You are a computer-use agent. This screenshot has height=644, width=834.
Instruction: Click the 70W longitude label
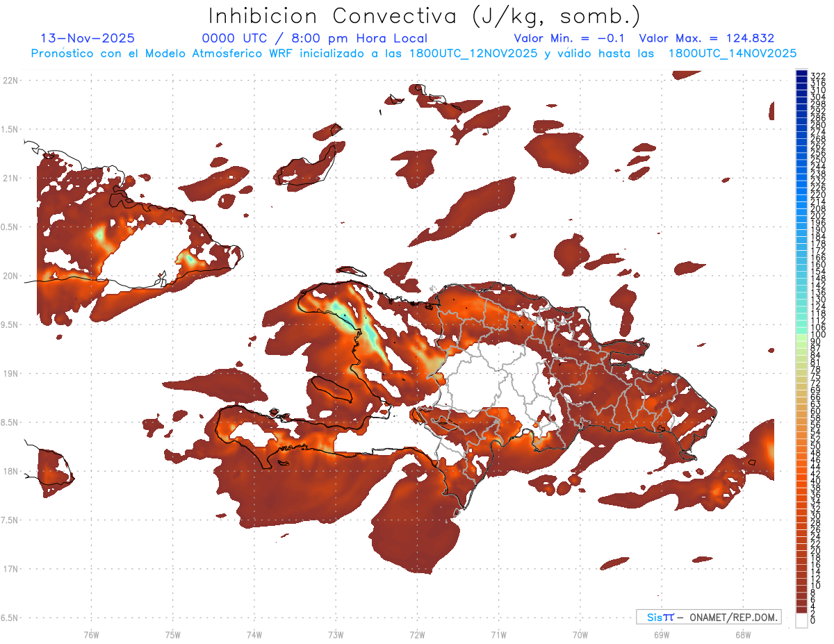point(580,634)
